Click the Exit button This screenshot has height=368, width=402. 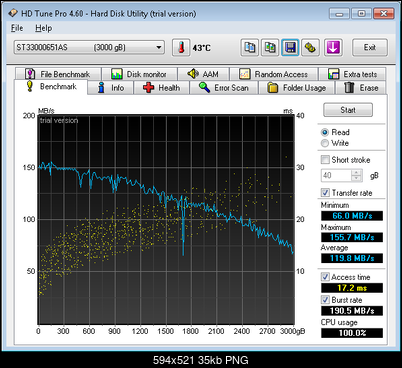(370, 47)
